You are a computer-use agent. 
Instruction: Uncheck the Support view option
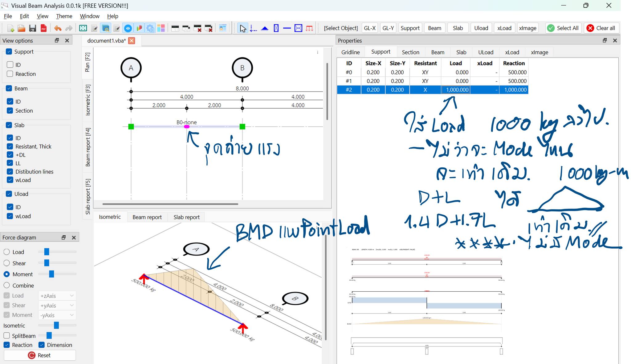9,52
